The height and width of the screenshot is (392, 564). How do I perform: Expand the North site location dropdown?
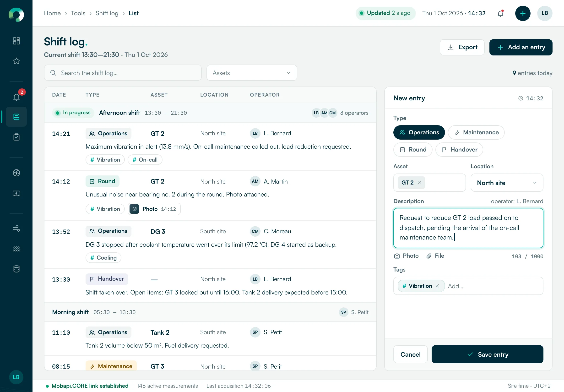click(507, 183)
